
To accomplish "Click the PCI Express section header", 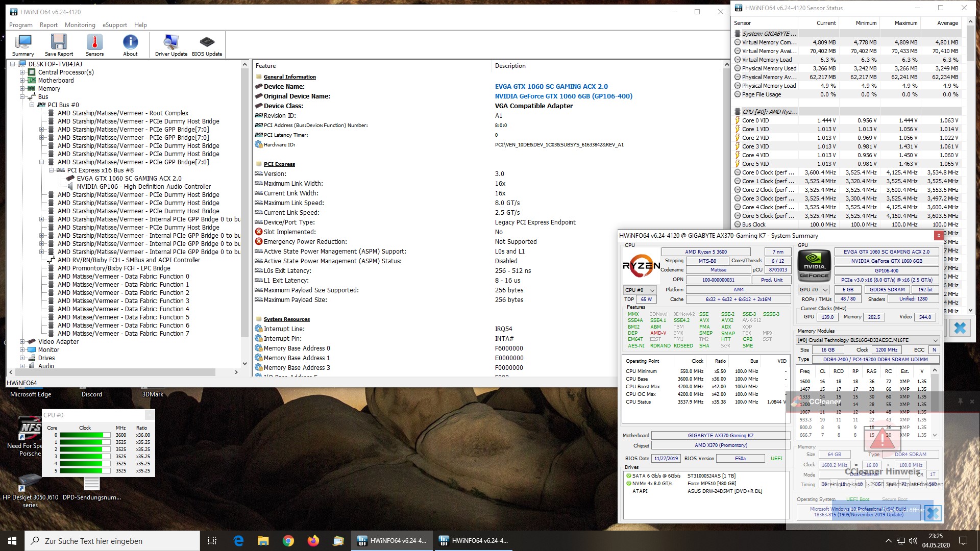I will (x=279, y=164).
